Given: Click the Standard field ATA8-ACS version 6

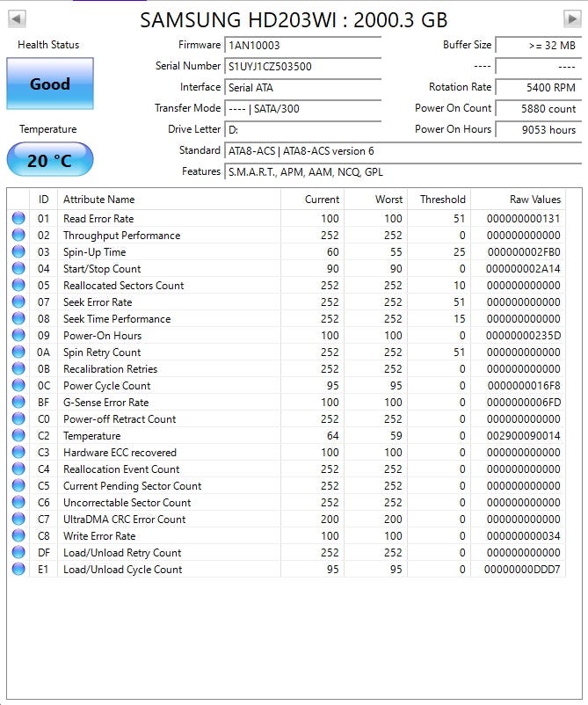Looking at the screenshot, I should [403, 150].
